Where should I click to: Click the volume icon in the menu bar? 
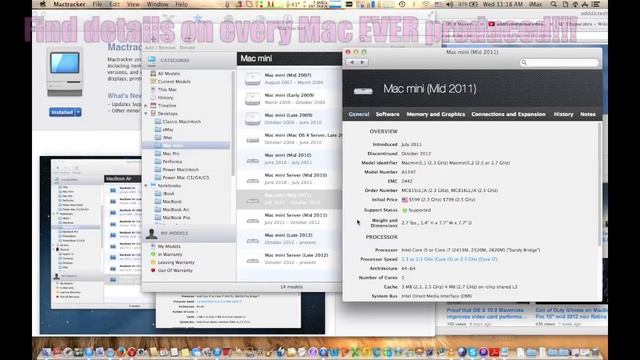pos(449,4)
